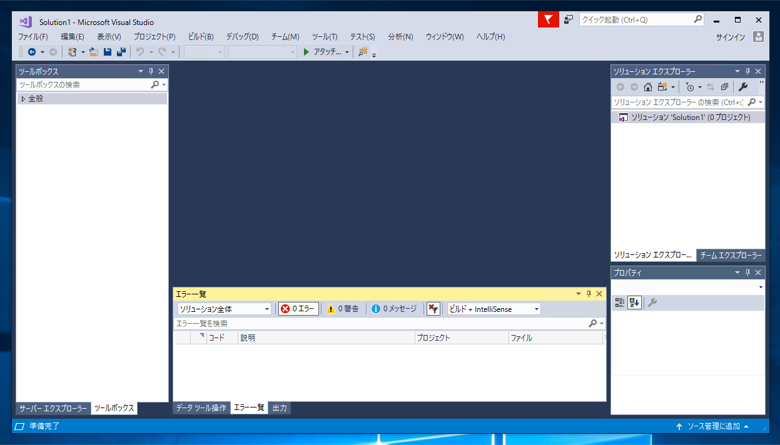
Task: Open the Properties object selector dropdown
Action: (760, 287)
